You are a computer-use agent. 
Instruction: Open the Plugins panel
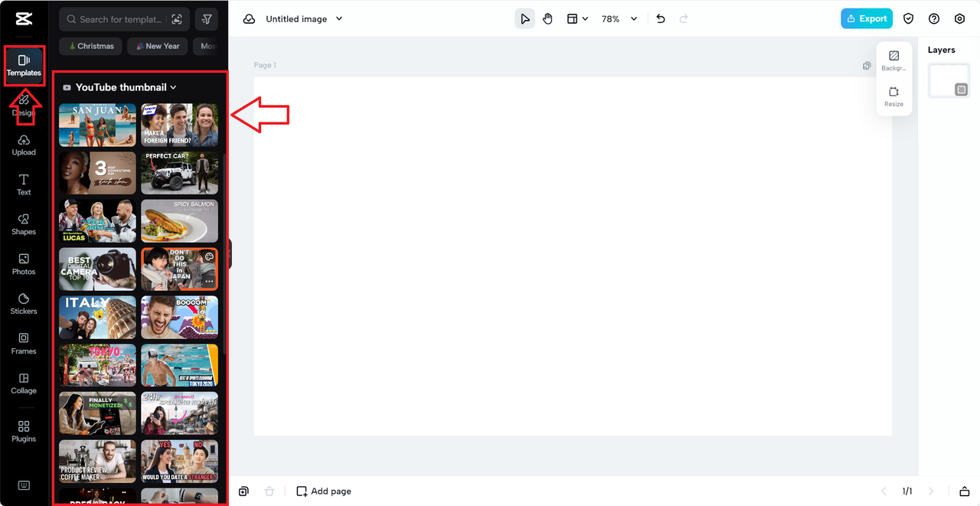(x=24, y=432)
